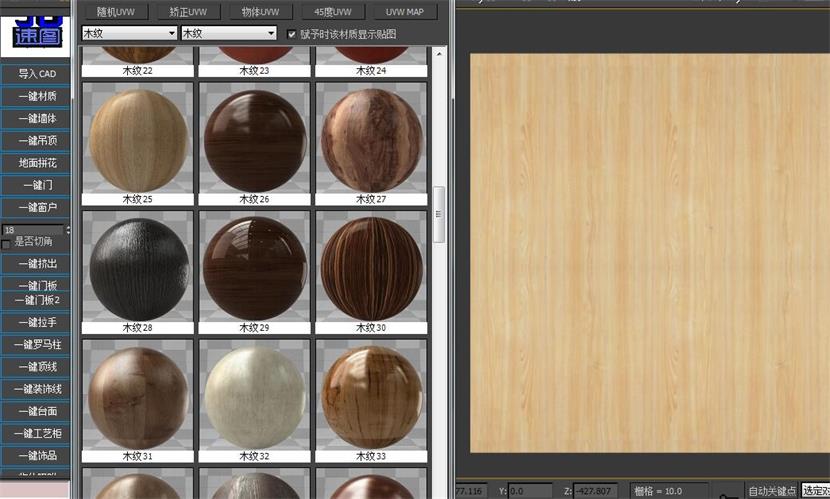Select the 木纹32 white-washed wood sphere

255,398
